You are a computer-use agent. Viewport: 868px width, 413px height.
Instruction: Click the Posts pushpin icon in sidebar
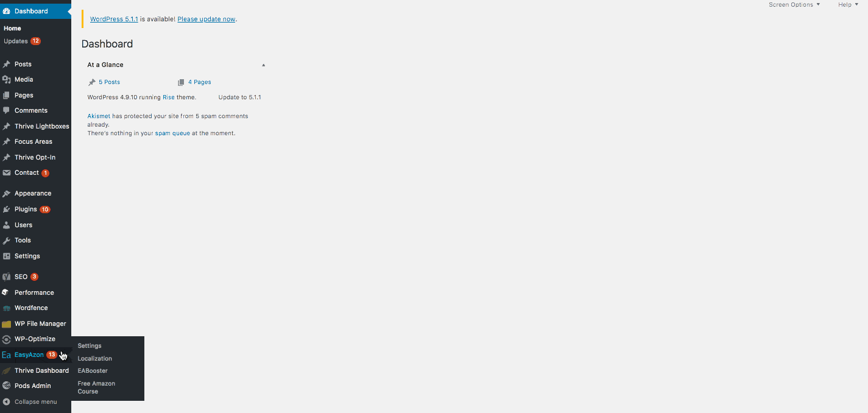click(x=7, y=64)
